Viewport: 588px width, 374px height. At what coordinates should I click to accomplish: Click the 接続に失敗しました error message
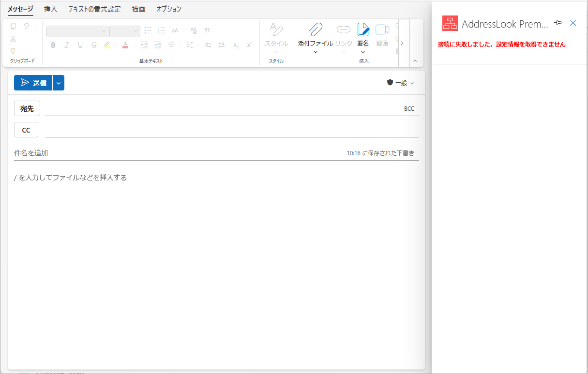pos(501,44)
